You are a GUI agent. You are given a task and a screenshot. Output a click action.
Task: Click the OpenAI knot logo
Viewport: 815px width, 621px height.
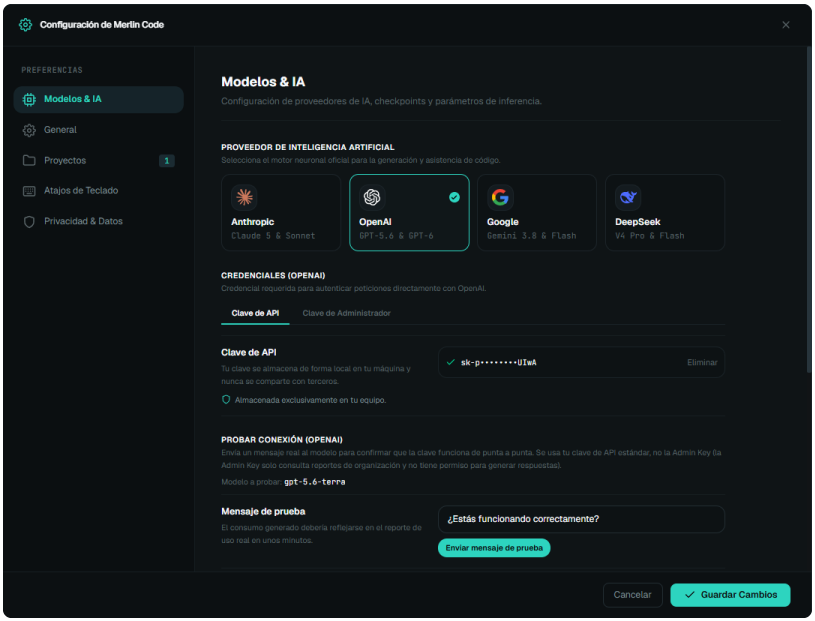372,197
